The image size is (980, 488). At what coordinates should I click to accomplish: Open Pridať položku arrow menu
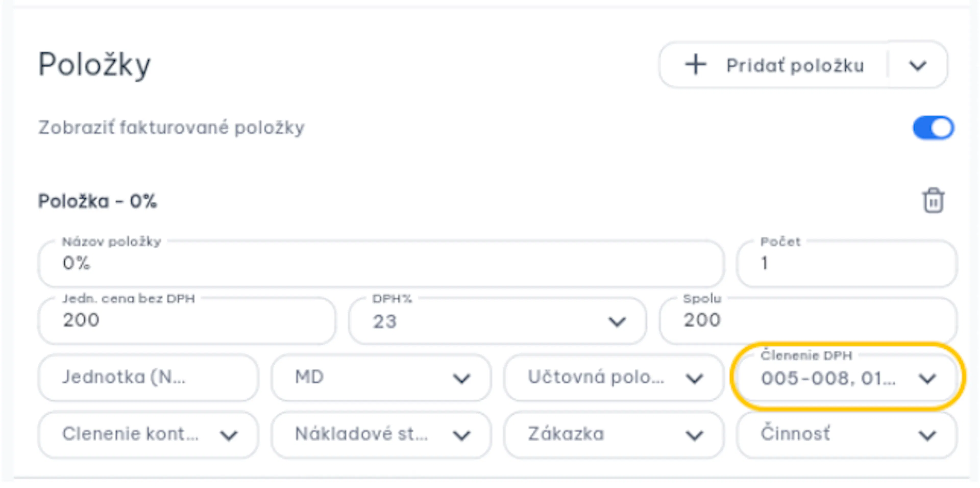(x=918, y=65)
